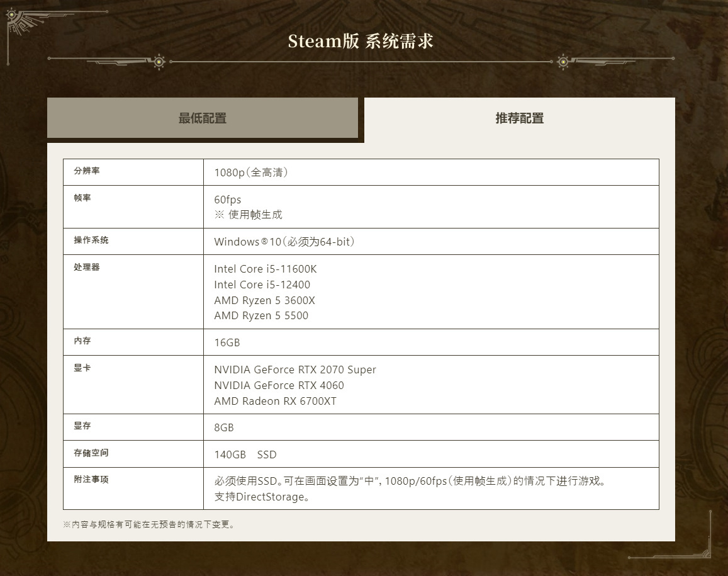Click the Intel Core i5-11600K entry
728x576 pixels.
[x=266, y=269]
